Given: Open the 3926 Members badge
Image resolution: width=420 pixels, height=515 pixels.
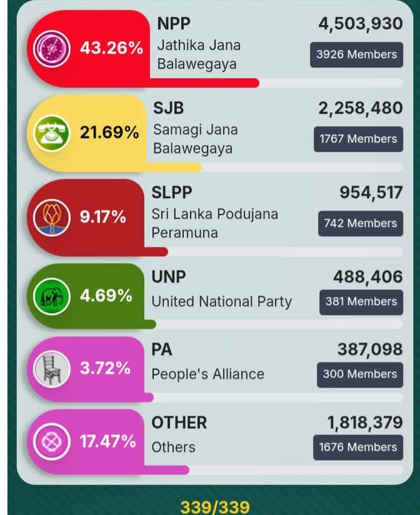Looking at the screenshot, I should pyautogui.click(x=357, y=54).
